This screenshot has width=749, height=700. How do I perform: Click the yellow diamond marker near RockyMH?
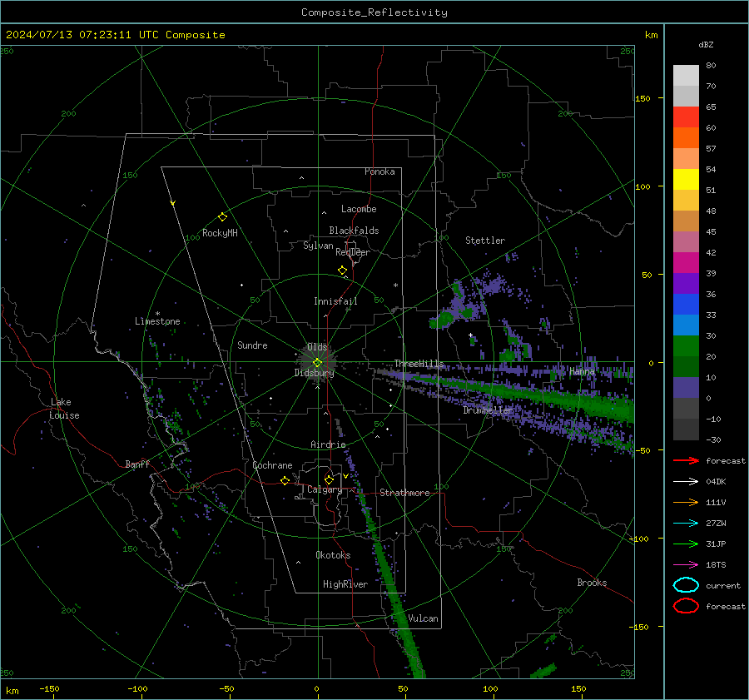coord(222,217)
